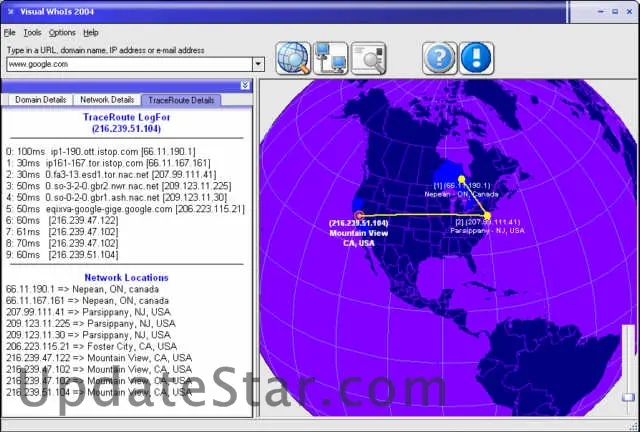Switch to the Domain Details tab
This screenshot has height=432, width=640.
coord(40,100)
